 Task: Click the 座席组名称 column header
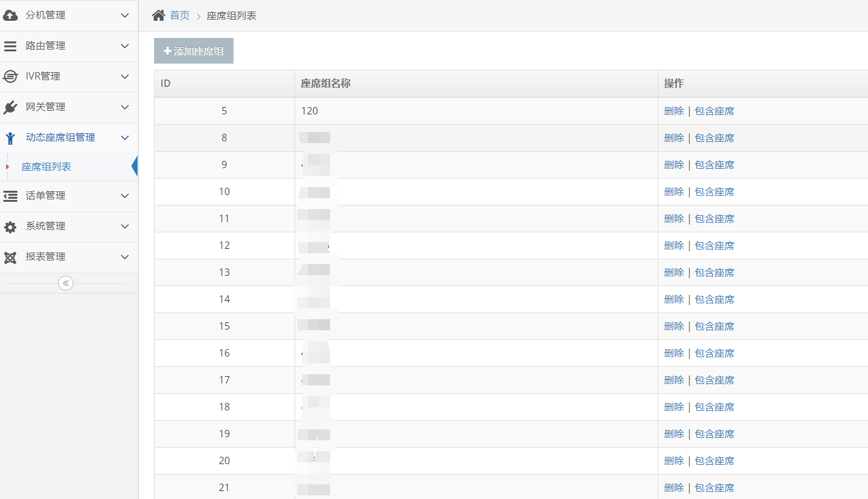[326, 83]
